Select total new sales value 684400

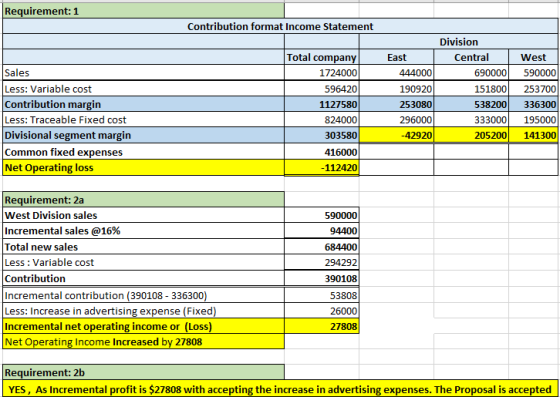click(x=322, y=247)
